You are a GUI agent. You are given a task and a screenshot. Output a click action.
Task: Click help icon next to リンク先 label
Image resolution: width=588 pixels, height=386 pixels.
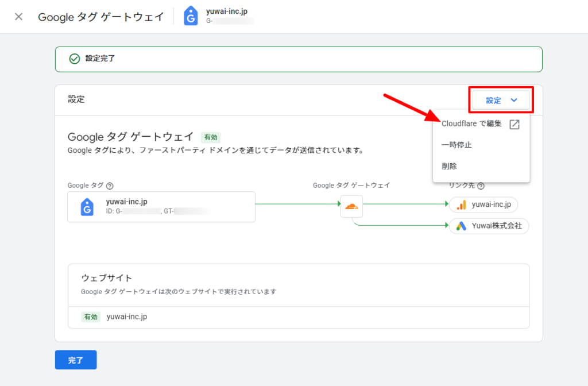(481, 186)
